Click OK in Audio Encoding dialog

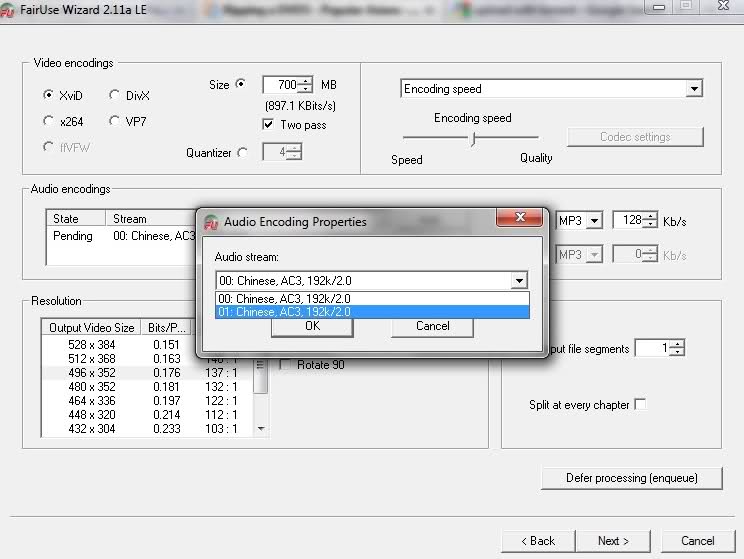pyautogui.click(x=312, y=326)
